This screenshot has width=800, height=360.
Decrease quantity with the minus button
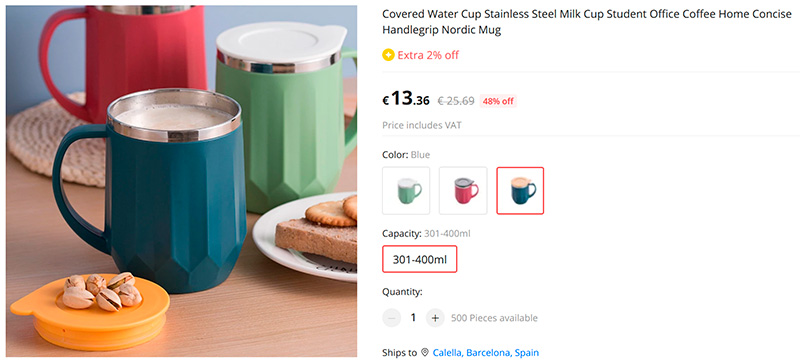click(391, 318)
